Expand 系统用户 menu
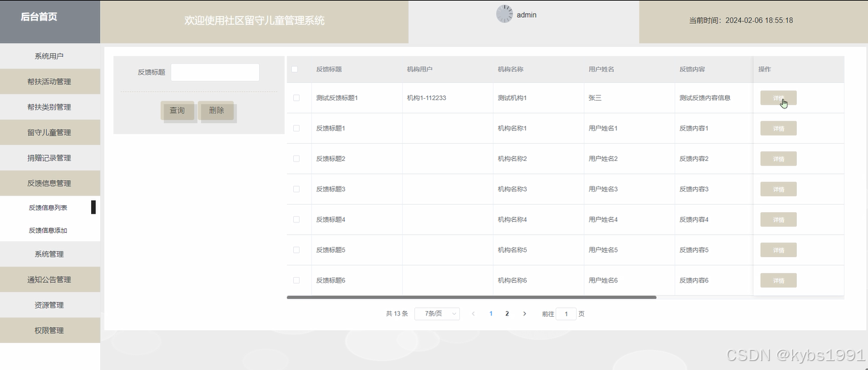The image size is (868, 370). point(50,56)
